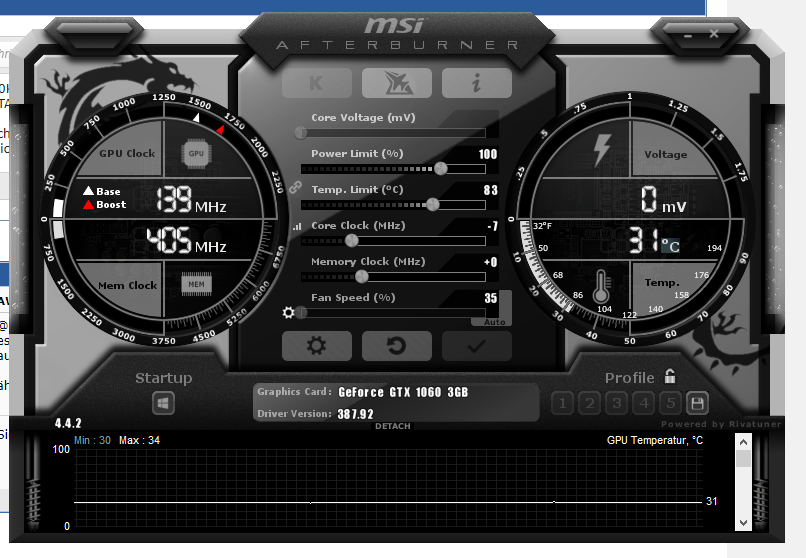Click the Core Clock slider handle

(x=352, y=240)
